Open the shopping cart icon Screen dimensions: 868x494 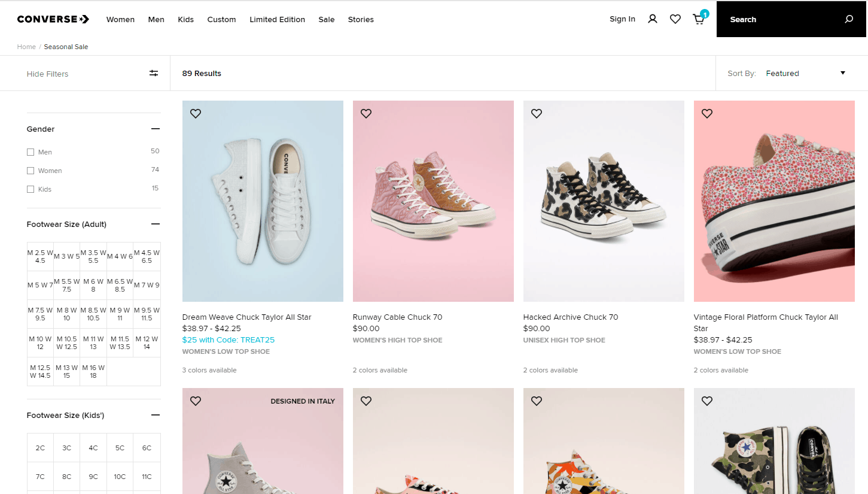tap(699, 19)
